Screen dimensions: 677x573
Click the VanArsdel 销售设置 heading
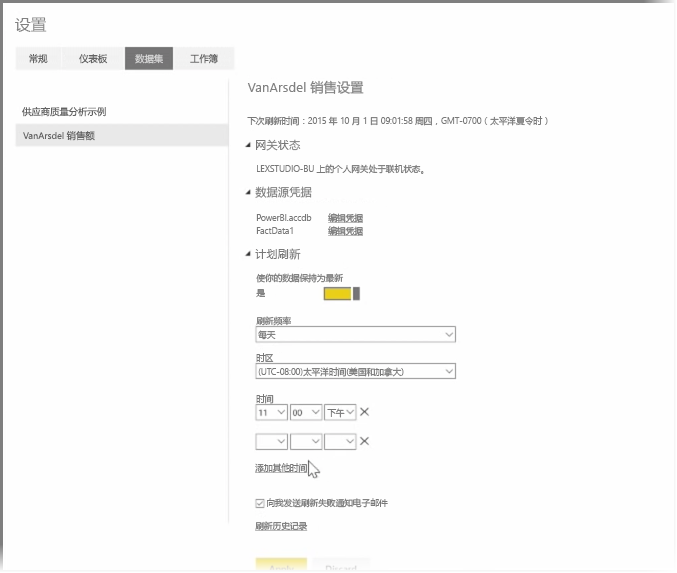(305, 88)
